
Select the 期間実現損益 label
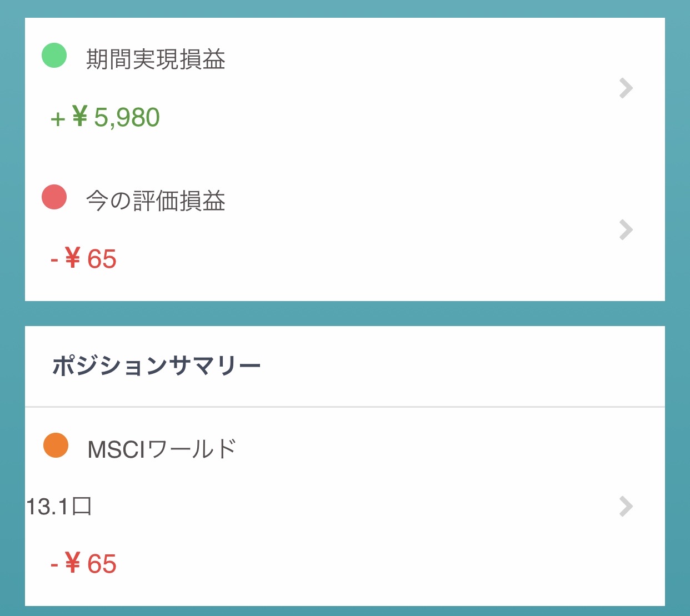156,59
